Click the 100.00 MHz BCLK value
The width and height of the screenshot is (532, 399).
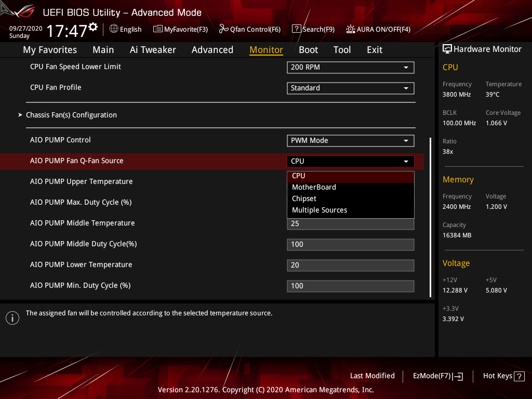[x=459, y=123]
